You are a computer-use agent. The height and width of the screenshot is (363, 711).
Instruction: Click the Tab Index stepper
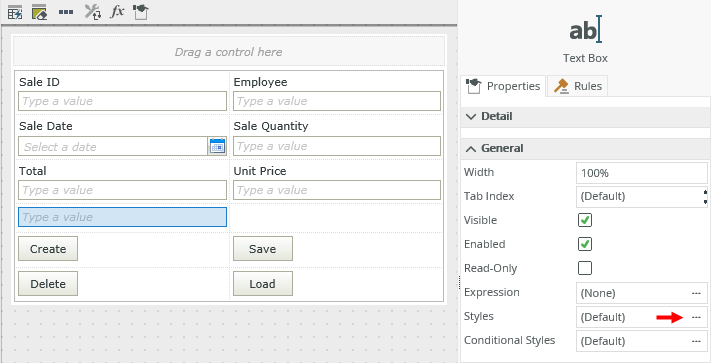pos(705,196)
